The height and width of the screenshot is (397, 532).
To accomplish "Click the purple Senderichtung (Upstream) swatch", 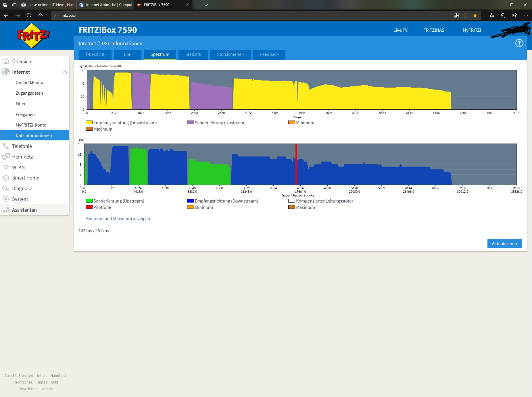I will coord(190,123).
